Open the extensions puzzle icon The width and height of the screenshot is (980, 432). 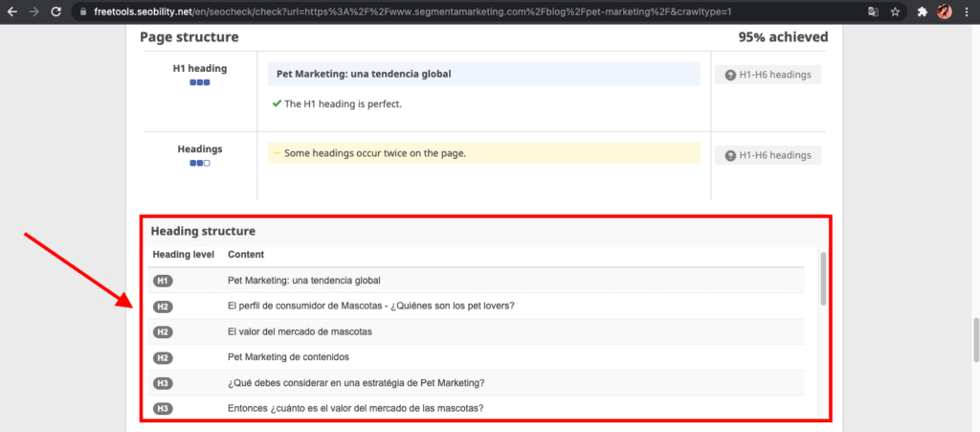(922, 11)
